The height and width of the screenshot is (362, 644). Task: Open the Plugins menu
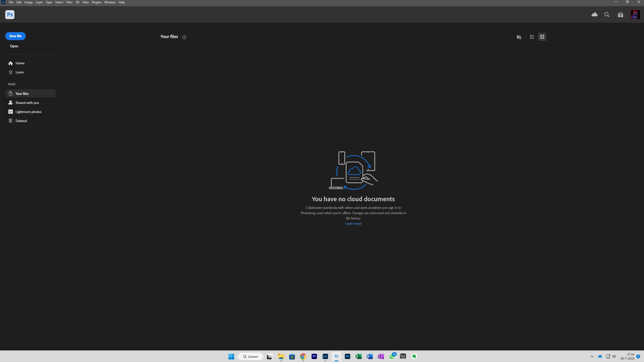coord(96,2)
